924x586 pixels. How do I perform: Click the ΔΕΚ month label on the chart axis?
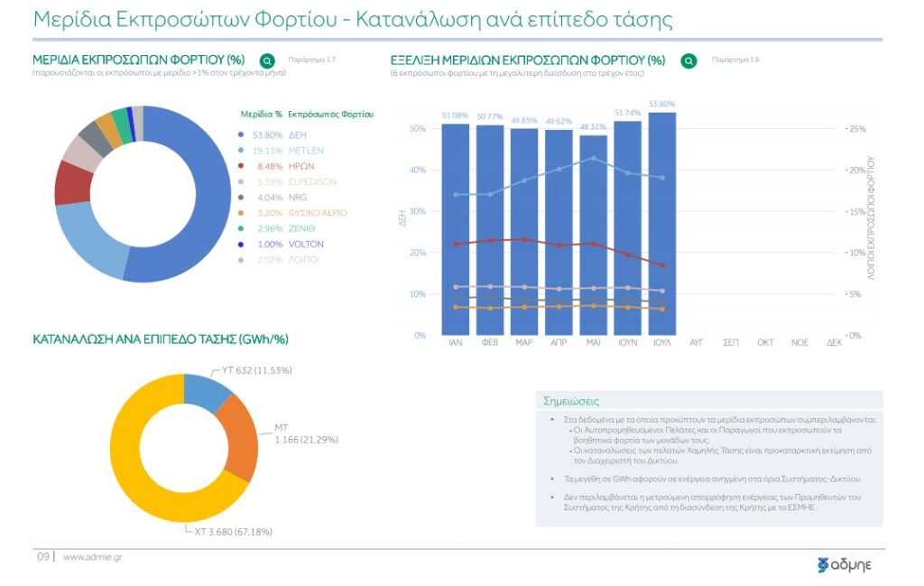(835, 342)
